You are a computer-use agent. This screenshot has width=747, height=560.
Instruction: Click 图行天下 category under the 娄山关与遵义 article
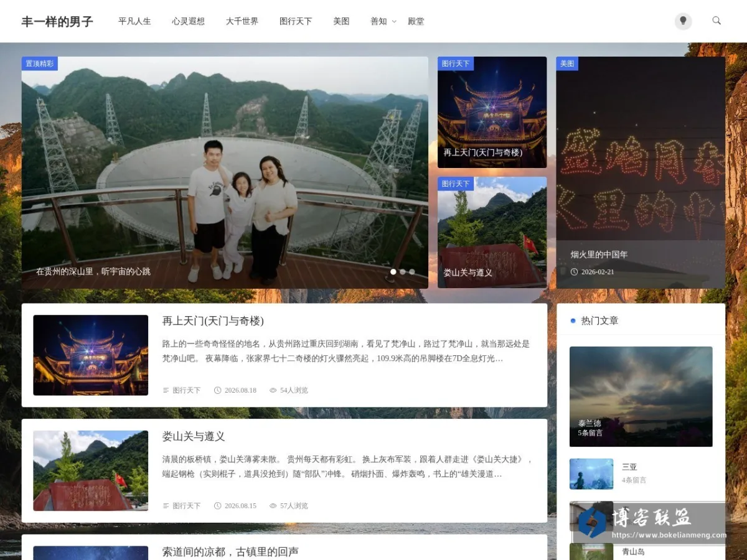point(186,506)
